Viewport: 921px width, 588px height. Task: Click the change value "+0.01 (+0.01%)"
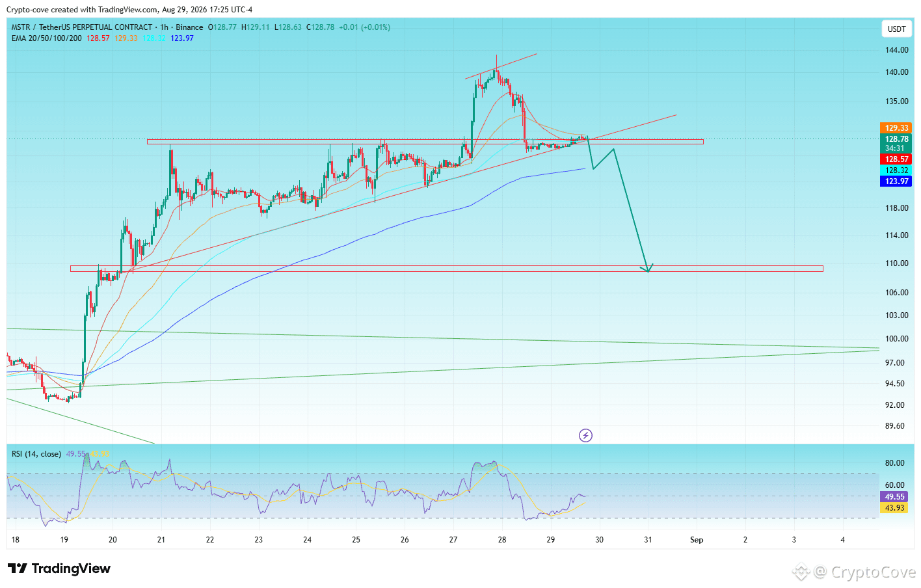coord(365,27)
